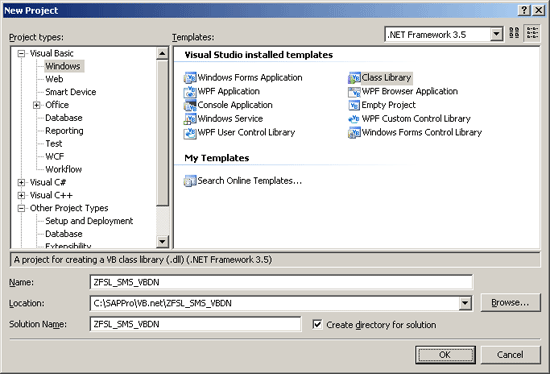Select the Windows Service template icon
Screen dimensions: 550x374
[190, 119]
